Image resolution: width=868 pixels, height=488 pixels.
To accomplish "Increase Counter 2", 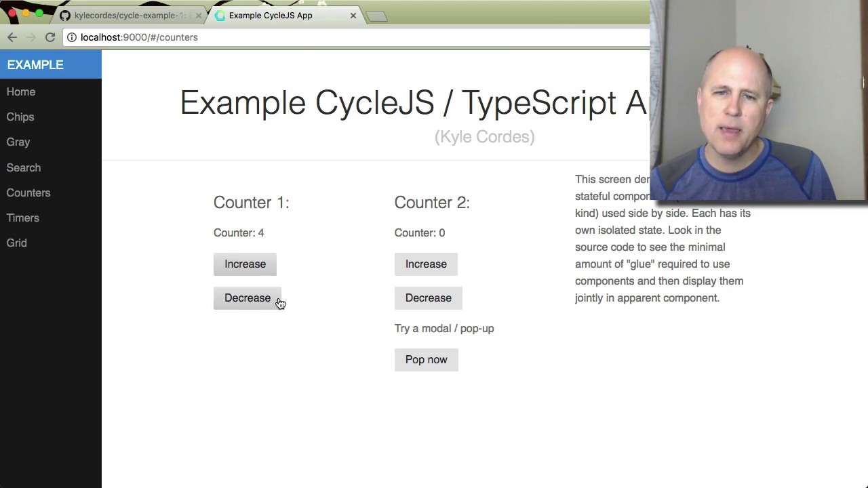I will [x=426, y=264].
